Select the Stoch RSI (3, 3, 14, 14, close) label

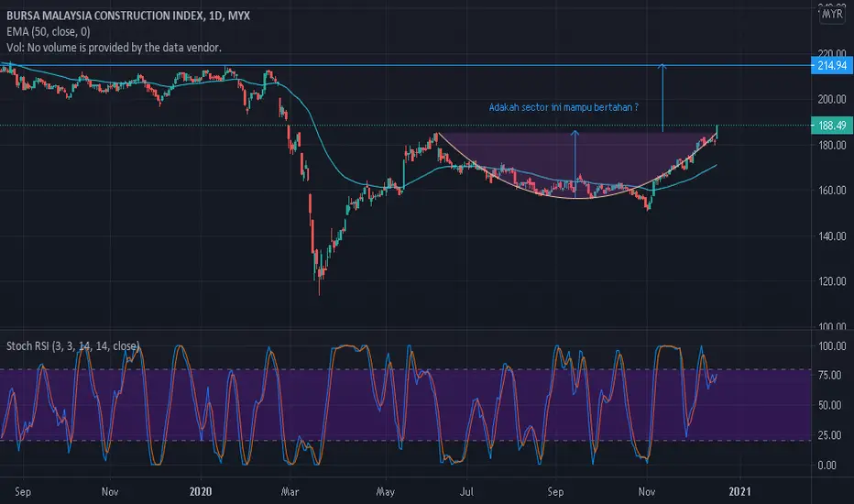[73, 346]
